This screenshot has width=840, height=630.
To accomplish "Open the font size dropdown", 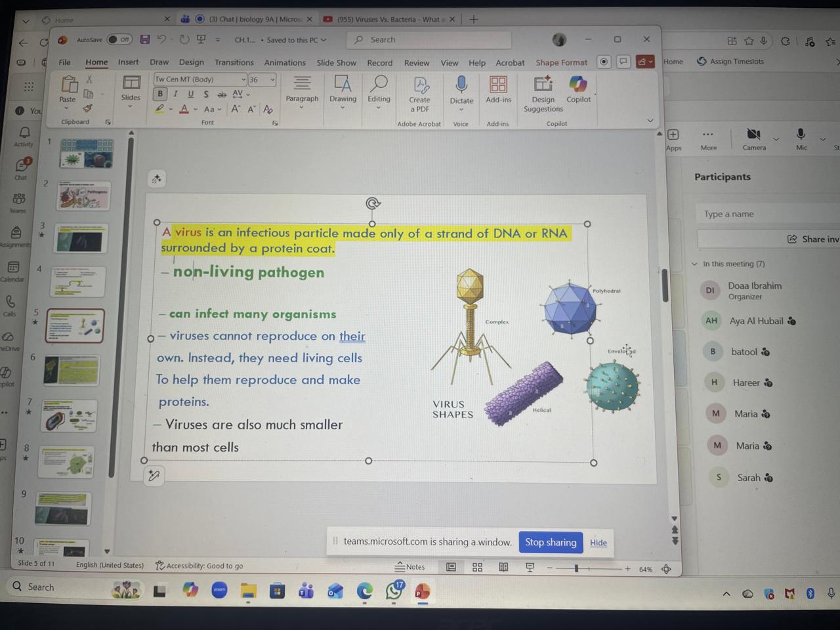I will point(272,79).
